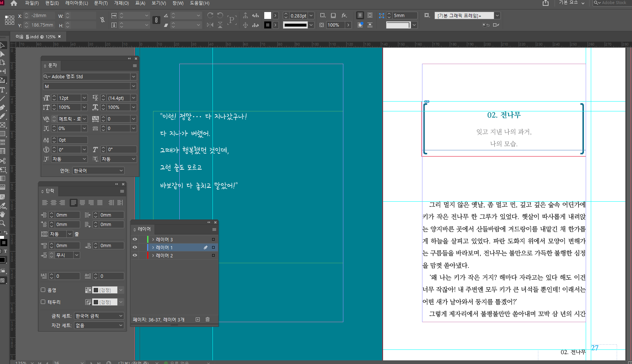Open the 언어 language dropdown (한국어)
The height and width of the screenshot is (364, 632).
(x=98, y=171)
